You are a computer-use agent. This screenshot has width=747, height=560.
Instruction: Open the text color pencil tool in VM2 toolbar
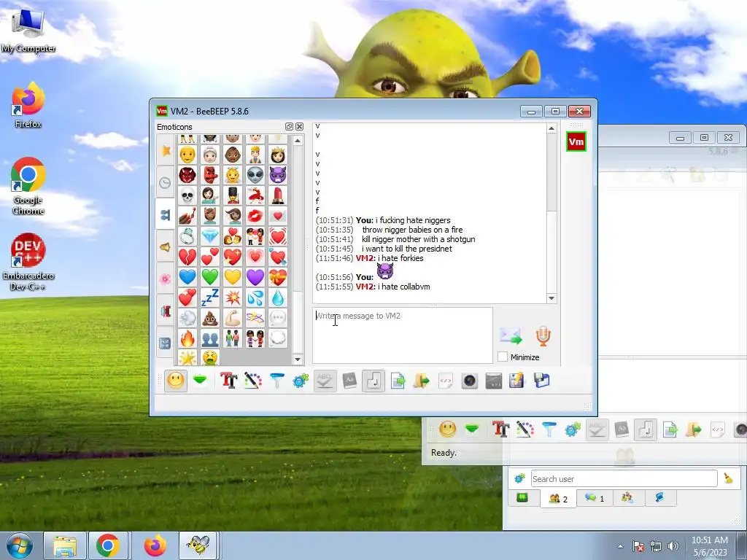pos(253,381)
